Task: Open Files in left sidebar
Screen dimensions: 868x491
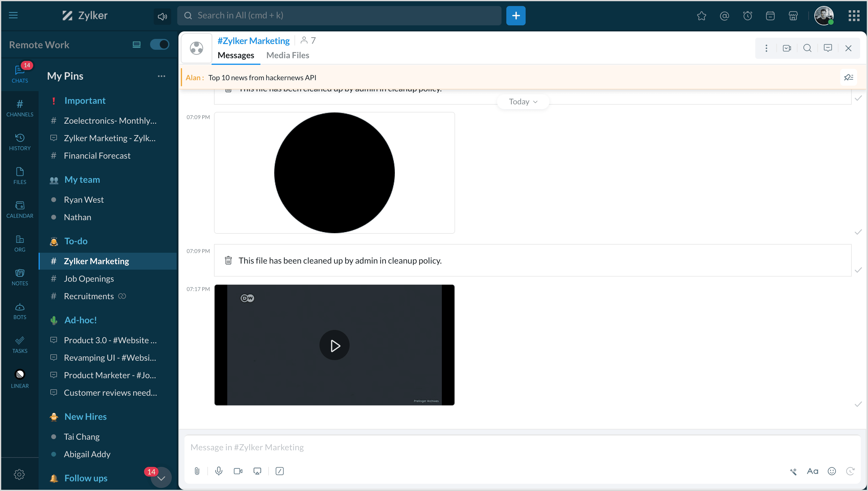Action: 20,175
